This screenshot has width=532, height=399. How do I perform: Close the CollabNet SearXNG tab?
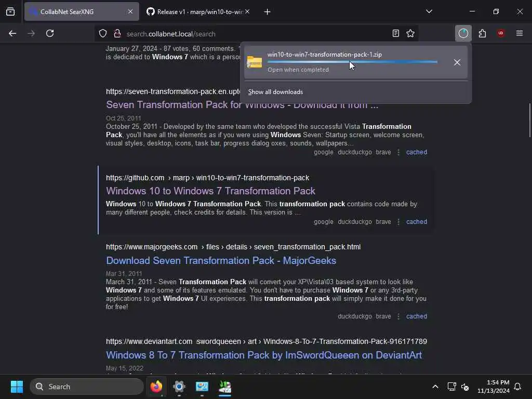point(130,12)
